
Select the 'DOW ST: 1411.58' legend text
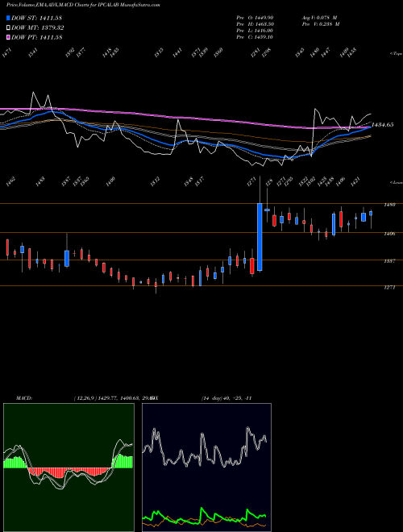coord(36,18)
